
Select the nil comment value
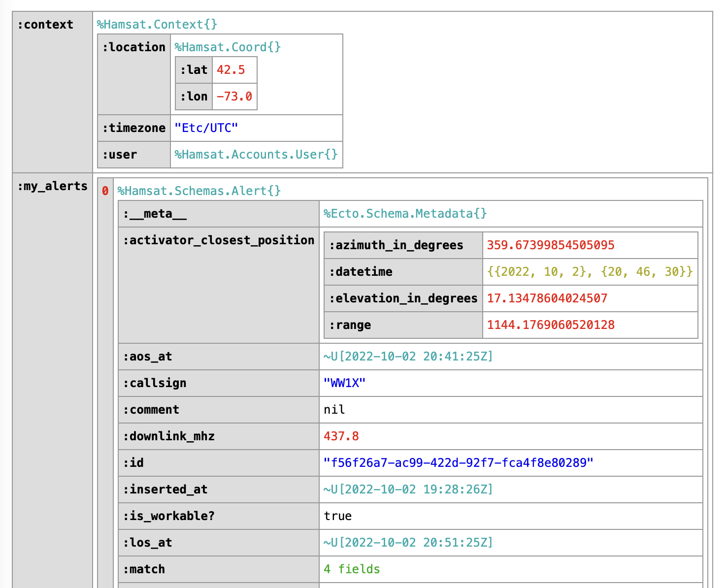coord(334,410)
